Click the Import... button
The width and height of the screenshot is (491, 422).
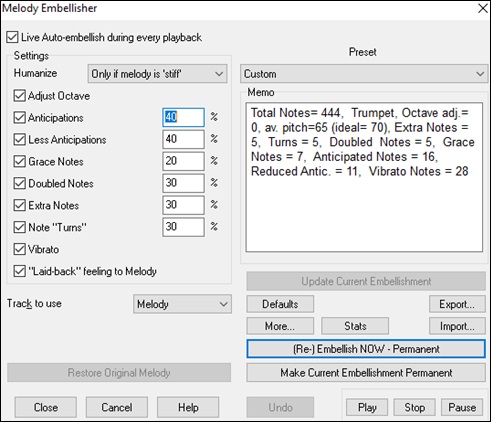[457, 326]
